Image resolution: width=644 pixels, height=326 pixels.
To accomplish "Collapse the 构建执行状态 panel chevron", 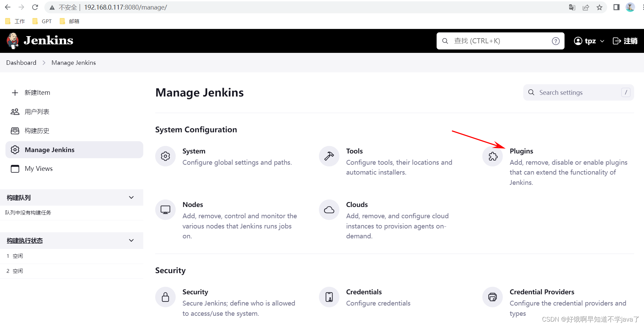I will pos(131,240).
